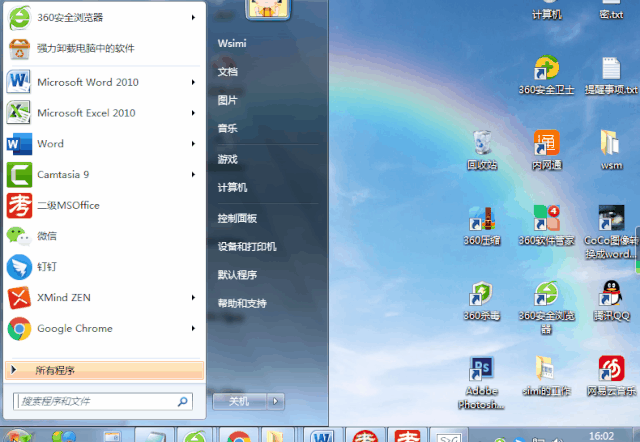Open 计算机 in the Start menu right pane
This screenshot has height=442, width=640.
click(x=232, y=188)
